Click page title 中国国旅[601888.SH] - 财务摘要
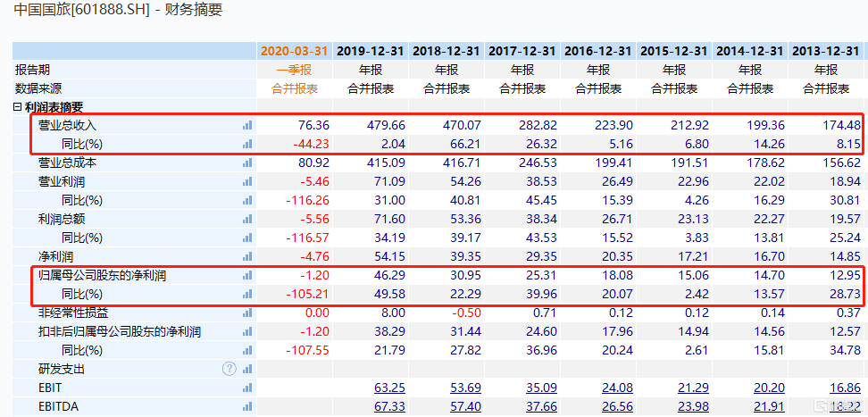Image resolution: width=868 pixels, height=417 pixels. click(118, 10)
